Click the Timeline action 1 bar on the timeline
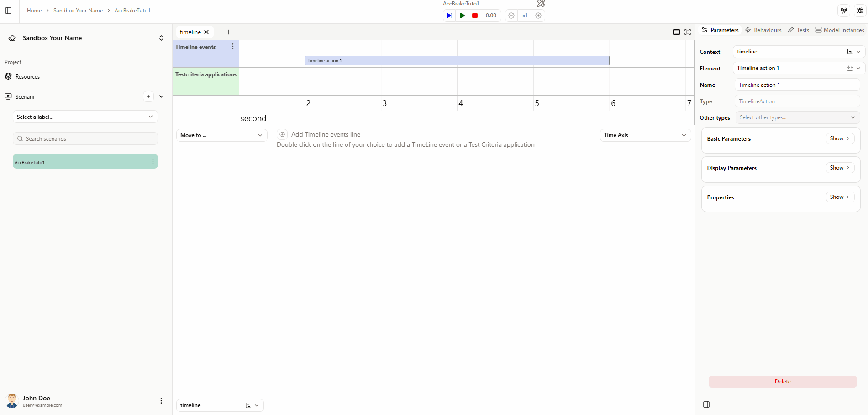The image size is (868, 415). click(x=457, y=60)
